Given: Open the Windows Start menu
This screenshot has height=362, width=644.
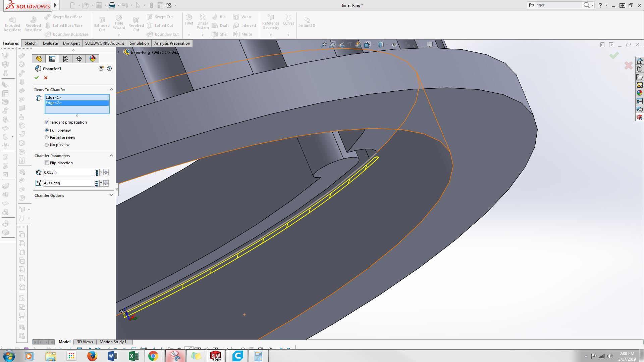Looking at the screenshot, I should 9,356.
